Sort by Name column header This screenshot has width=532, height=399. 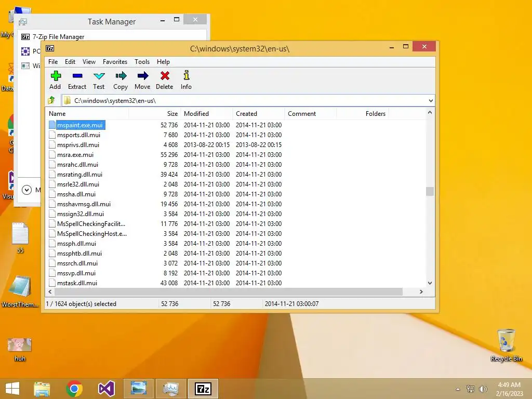87,114
